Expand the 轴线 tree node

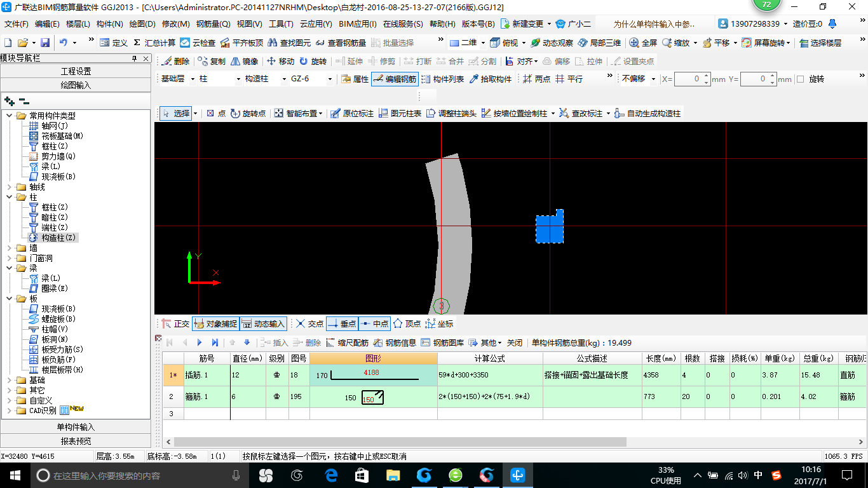10,187
